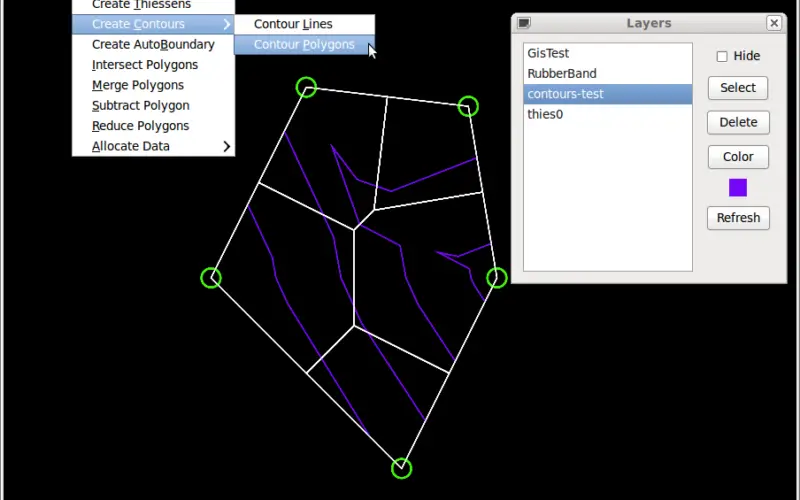Click the Delete button in Layers panel
Viewport: 800px width, 500px height.
click(738, 122)
